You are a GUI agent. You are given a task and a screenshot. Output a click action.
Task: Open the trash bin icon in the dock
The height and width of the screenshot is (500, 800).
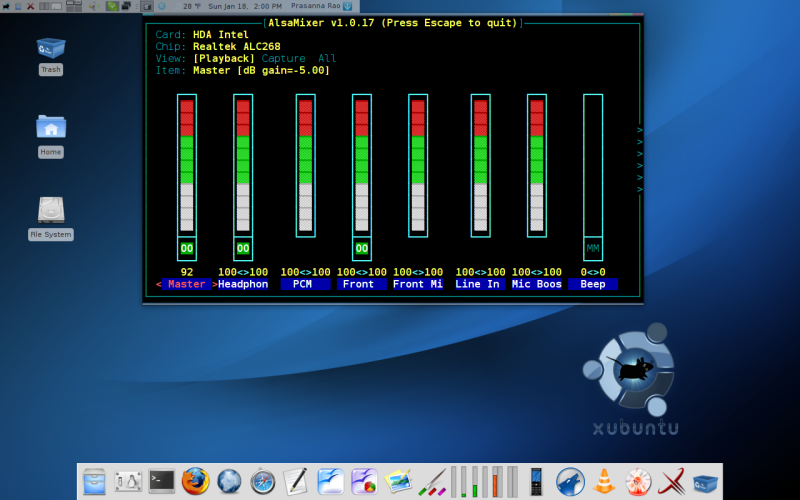pos(705,483)
